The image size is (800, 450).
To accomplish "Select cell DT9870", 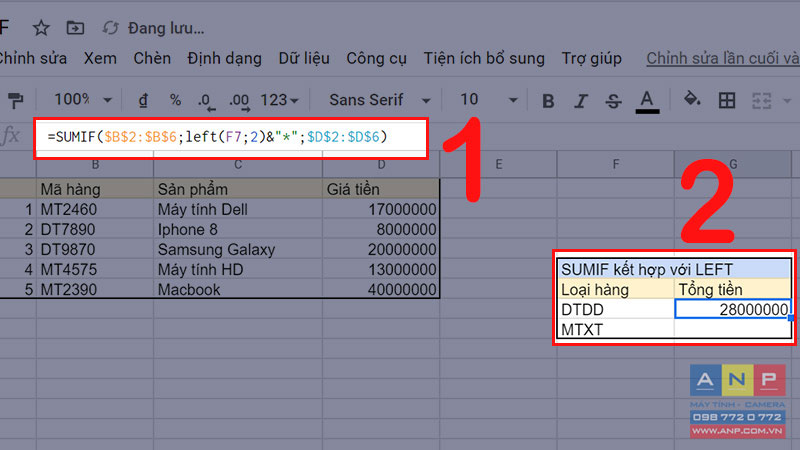I will tap(95, 249).
